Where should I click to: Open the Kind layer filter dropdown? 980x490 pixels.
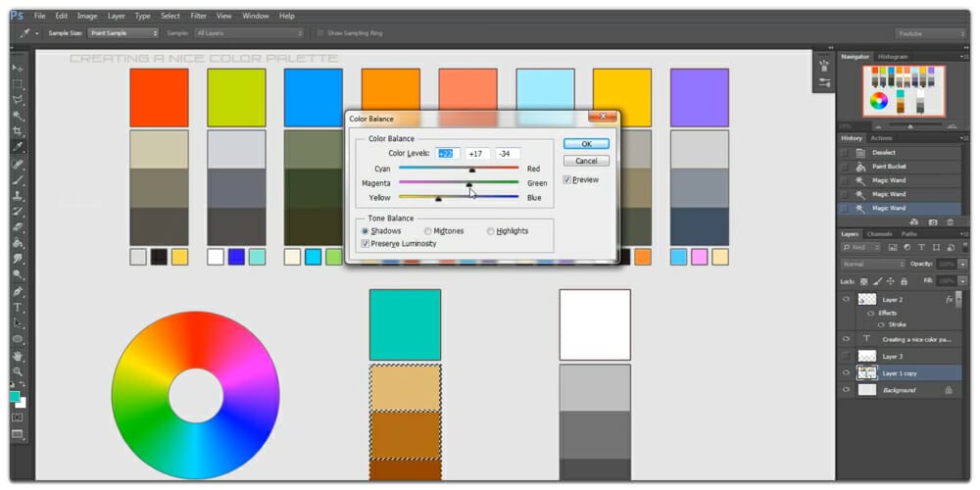[x=860, y=248]
